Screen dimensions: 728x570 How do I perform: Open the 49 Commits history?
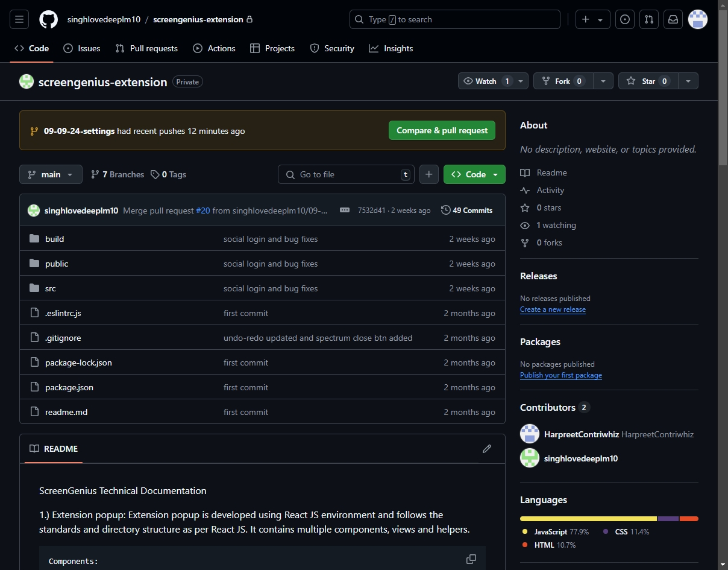467,210
